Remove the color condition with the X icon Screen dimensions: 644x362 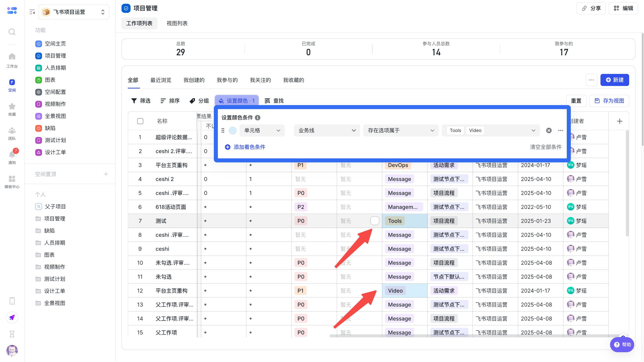[x=549, y=130]
